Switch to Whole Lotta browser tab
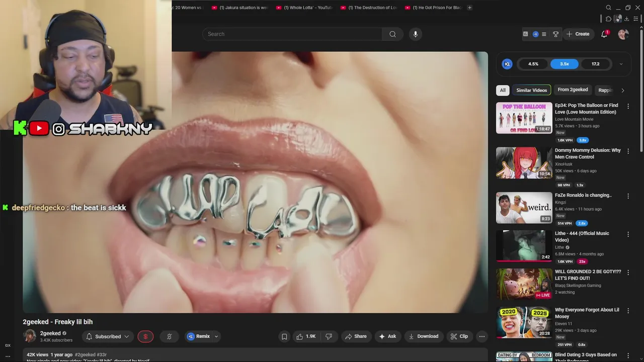 (x=304, y=8)
